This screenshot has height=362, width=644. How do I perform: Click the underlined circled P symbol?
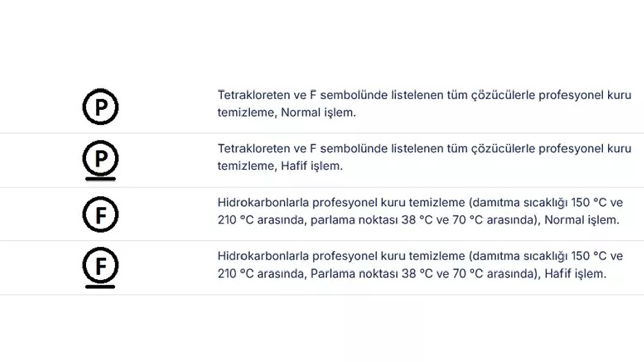[100, 159]
